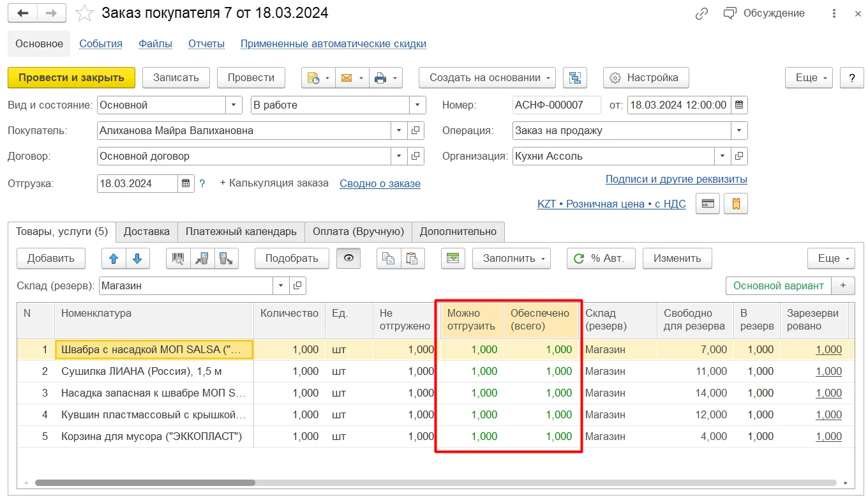Open calendar picker for Отгрузка date

pos(185,184)
